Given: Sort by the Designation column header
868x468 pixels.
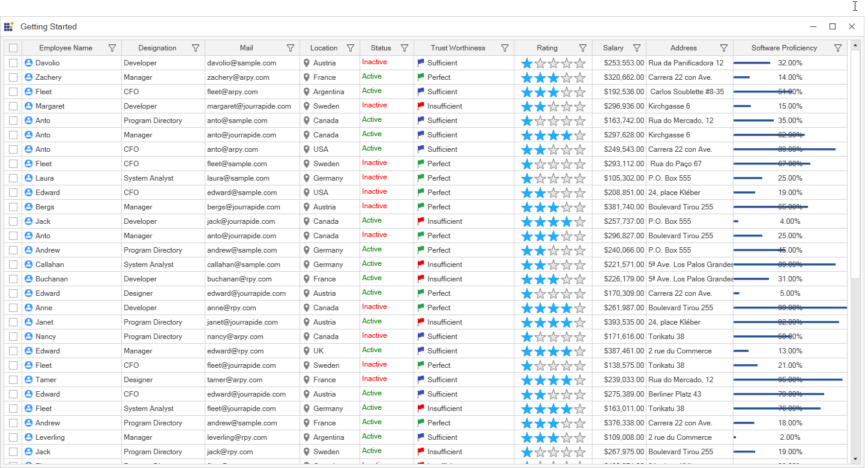Looking at the screenshot, I should tap(157, 47).
